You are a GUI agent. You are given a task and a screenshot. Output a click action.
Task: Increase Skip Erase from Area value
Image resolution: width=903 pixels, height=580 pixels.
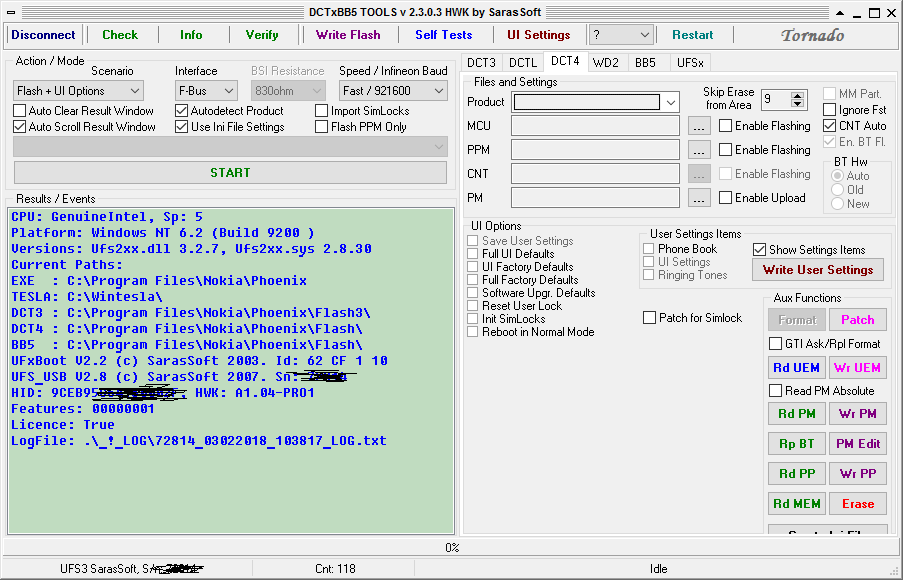(x=797, y=96)
